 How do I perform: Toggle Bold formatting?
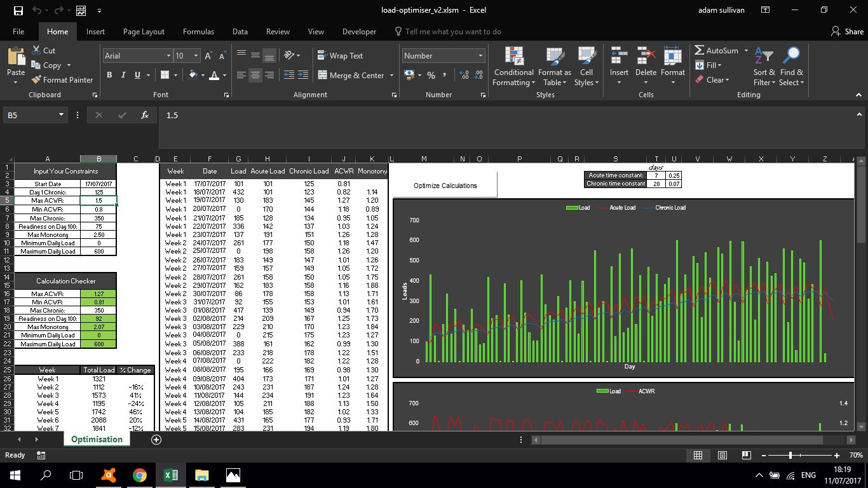109,75
